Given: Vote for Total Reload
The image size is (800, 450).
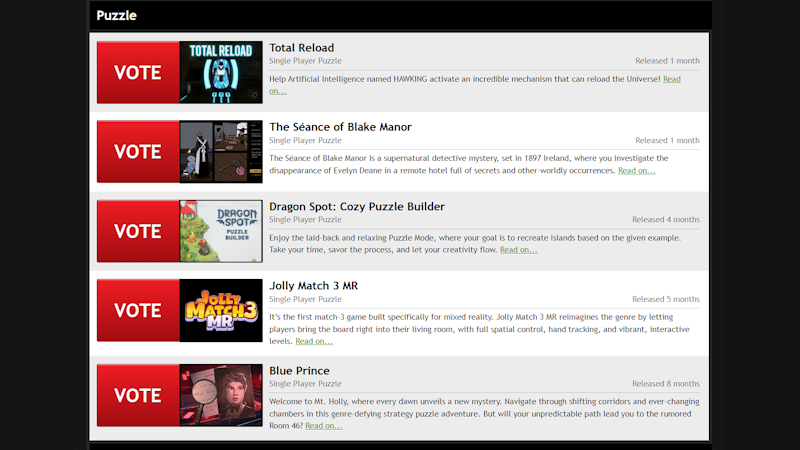Looking at the screenshot, I should 138,72.
